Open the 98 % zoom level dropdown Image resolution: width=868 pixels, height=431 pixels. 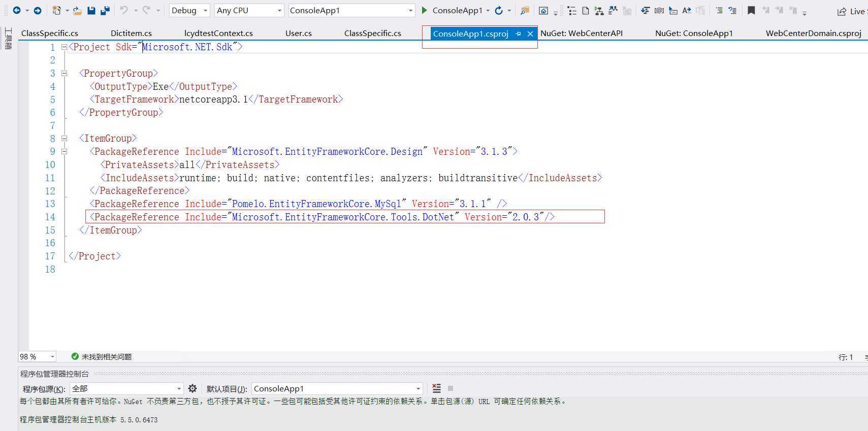(52, 356)
